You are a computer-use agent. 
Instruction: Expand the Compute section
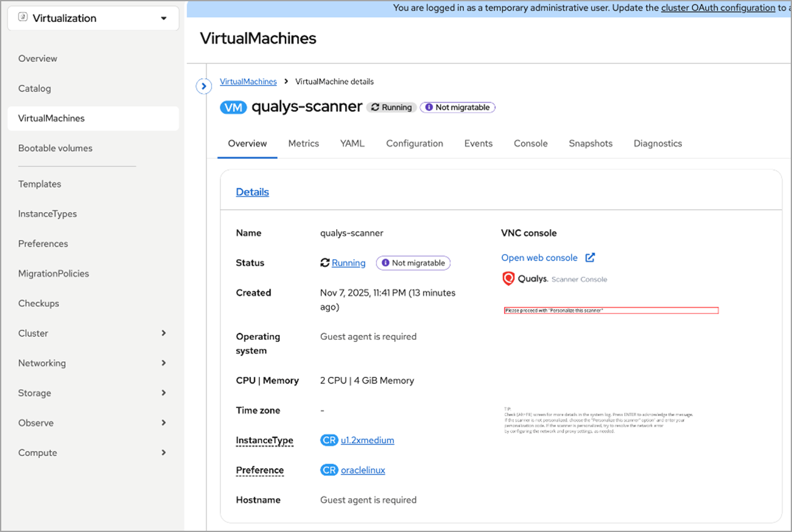pos(93,453)
